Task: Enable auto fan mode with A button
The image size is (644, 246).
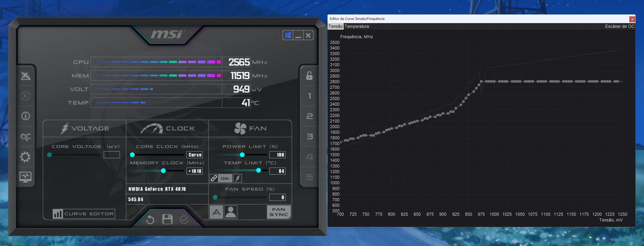Action: point(216,212)
